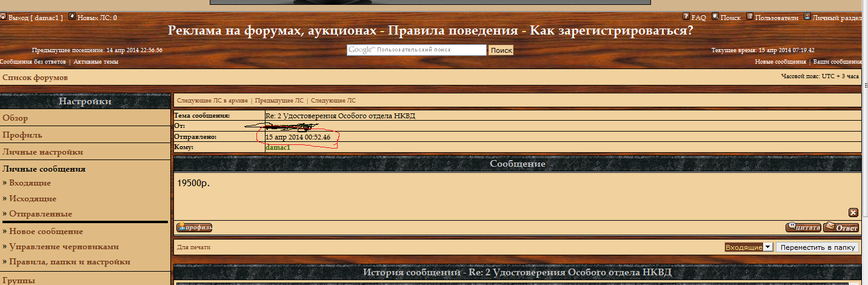
Task: Open Правила, папки и настройки
Action: click(70, 262)
